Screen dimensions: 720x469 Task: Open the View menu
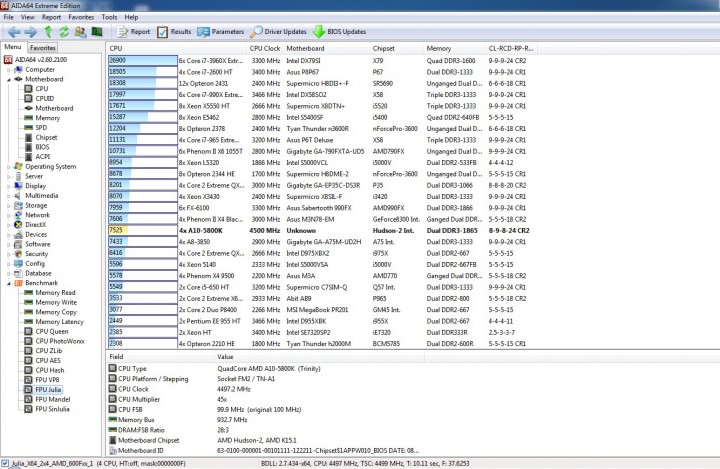(28, 17)
